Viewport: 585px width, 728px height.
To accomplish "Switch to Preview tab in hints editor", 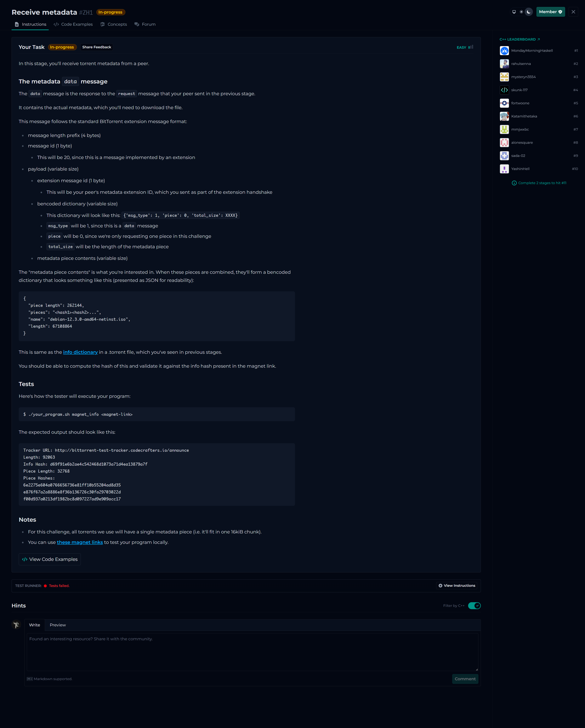I will 58,625.
